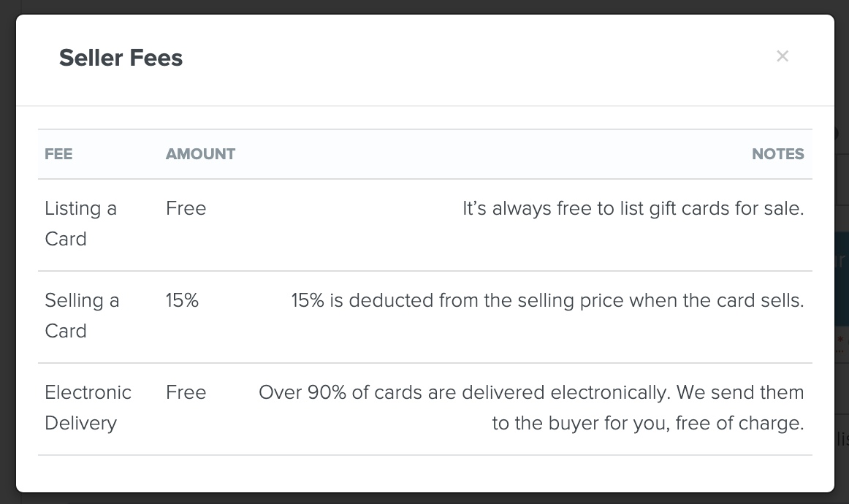Click the dimmed backdrop above the dialog
Image resolution: width=849 pixels, height=504 pixels.
click(424, 7)
